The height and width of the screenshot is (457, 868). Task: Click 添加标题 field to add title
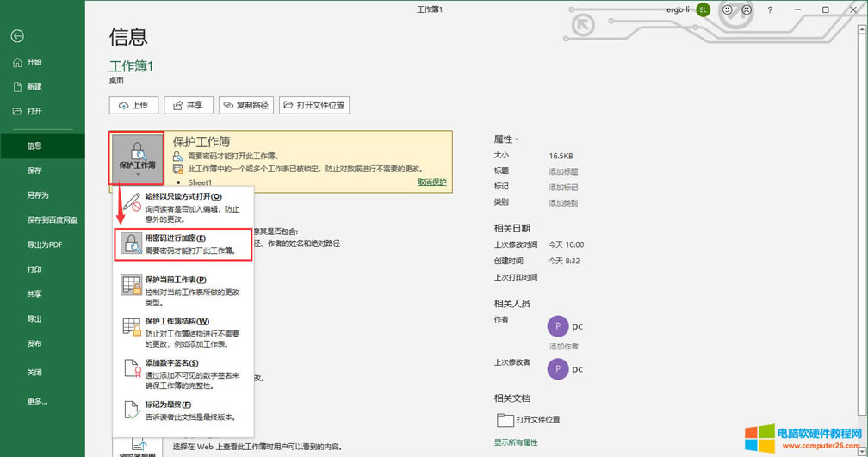564,172
